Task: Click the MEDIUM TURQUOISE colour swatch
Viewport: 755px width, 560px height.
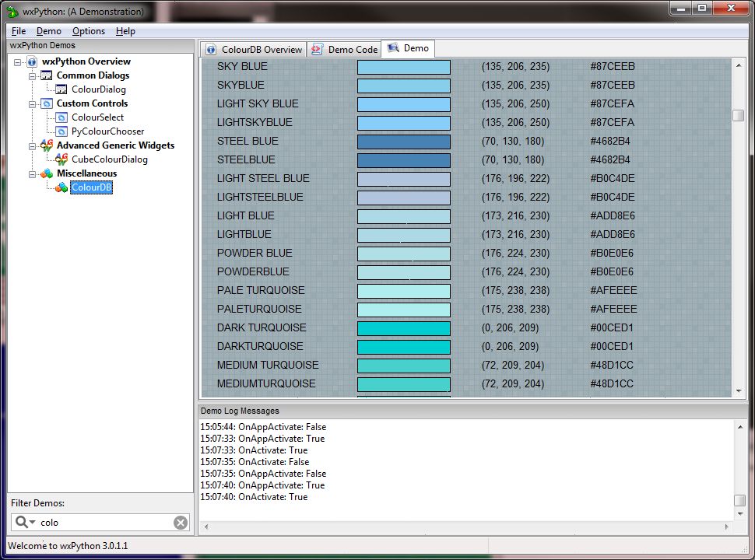Action: coord(404,366)
